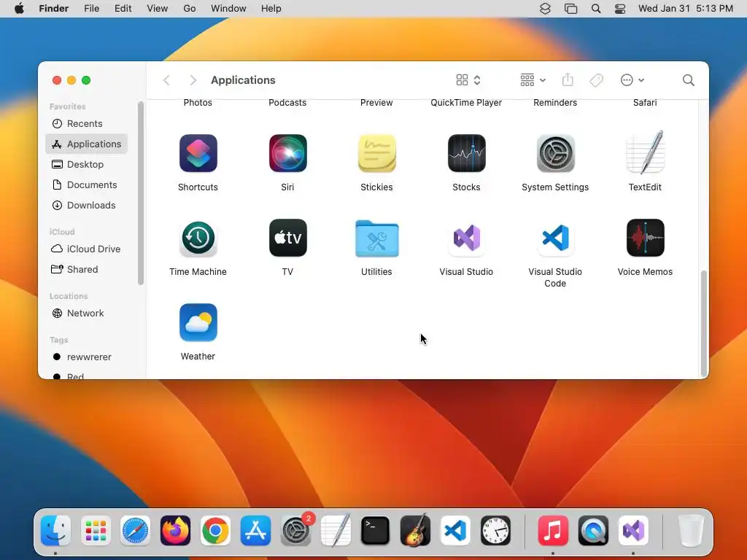The image size is (747, 560).
Task: Open the Trash in the Dock
Action: click(691, 531)
